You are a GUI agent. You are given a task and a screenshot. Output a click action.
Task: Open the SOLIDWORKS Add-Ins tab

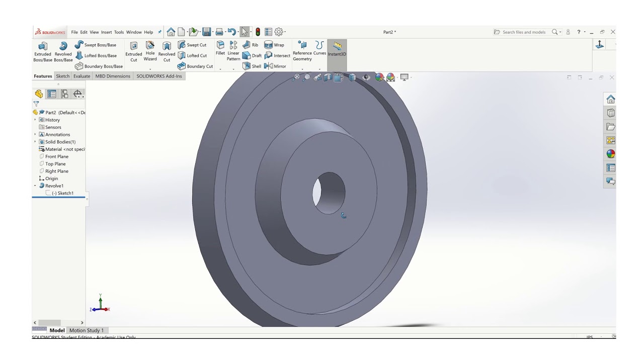[159, 76]
